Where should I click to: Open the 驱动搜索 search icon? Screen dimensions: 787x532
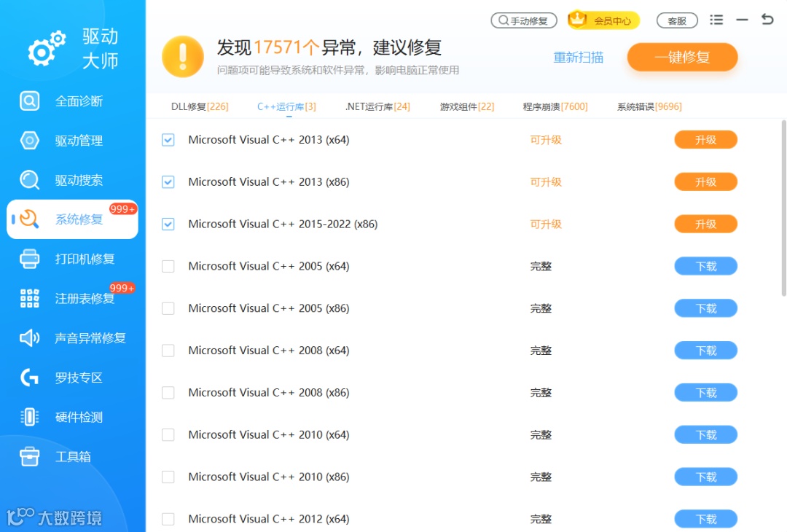30,180
